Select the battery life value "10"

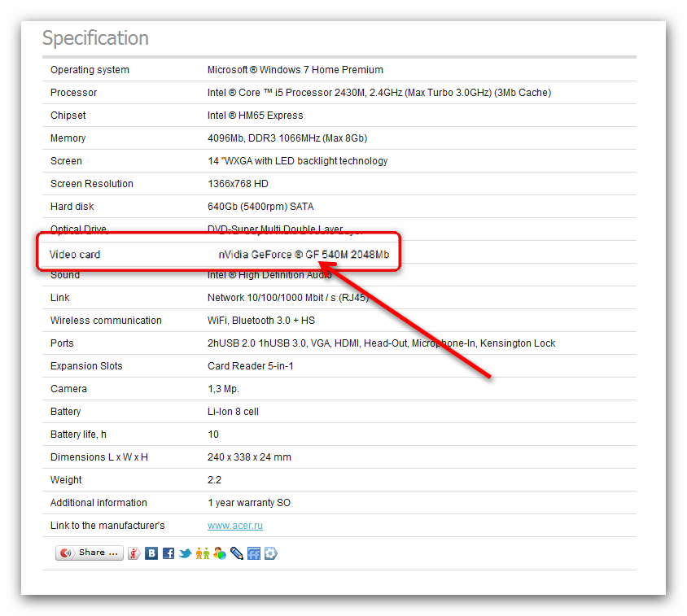point(213,435)
